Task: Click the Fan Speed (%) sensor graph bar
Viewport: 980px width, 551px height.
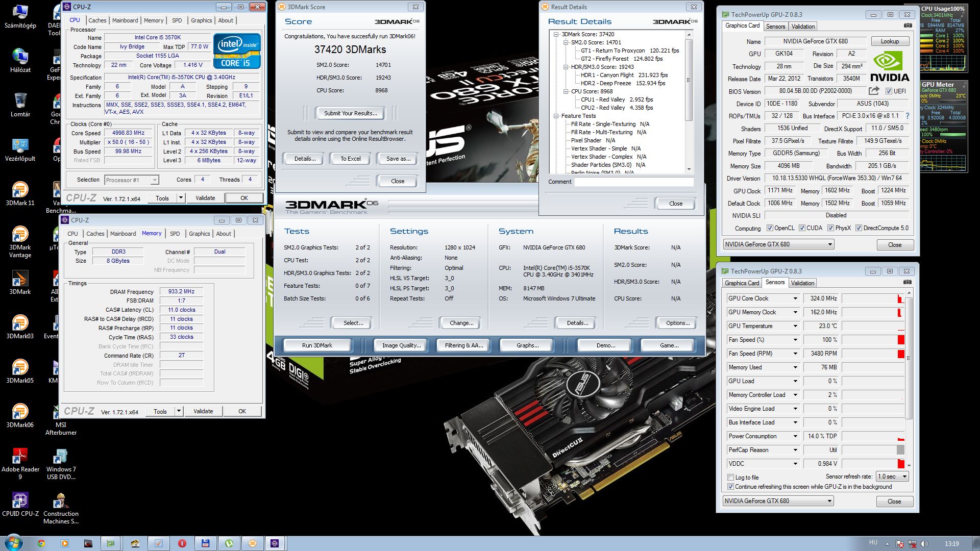Action: point(873,340)
